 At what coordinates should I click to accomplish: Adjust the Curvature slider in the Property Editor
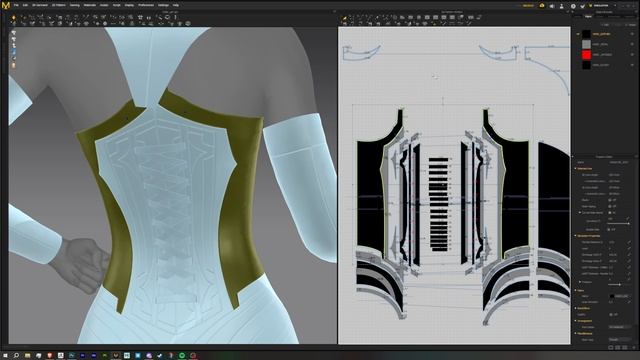(x=619, y=223)
